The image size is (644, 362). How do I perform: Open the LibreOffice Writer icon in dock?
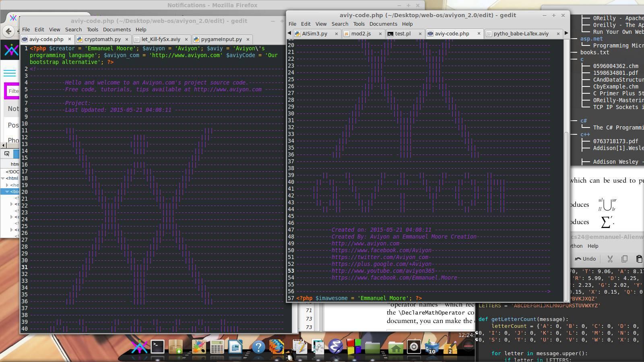(235, 347)
